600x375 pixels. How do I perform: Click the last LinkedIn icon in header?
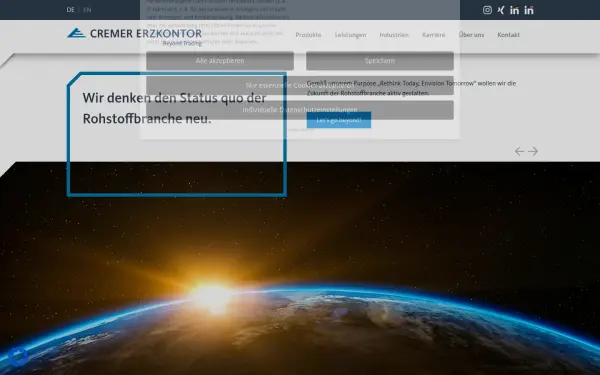(529, 10)
